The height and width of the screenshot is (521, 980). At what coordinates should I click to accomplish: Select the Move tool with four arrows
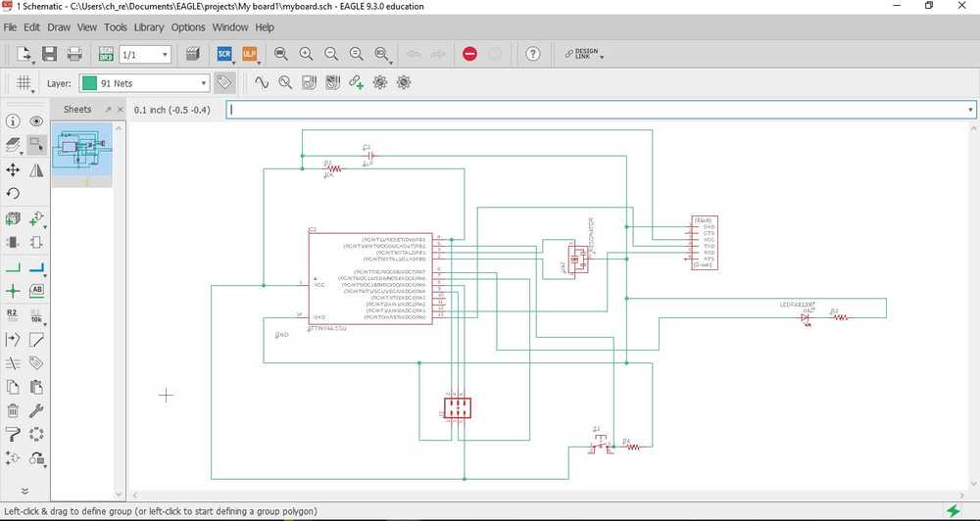[13, 170]
